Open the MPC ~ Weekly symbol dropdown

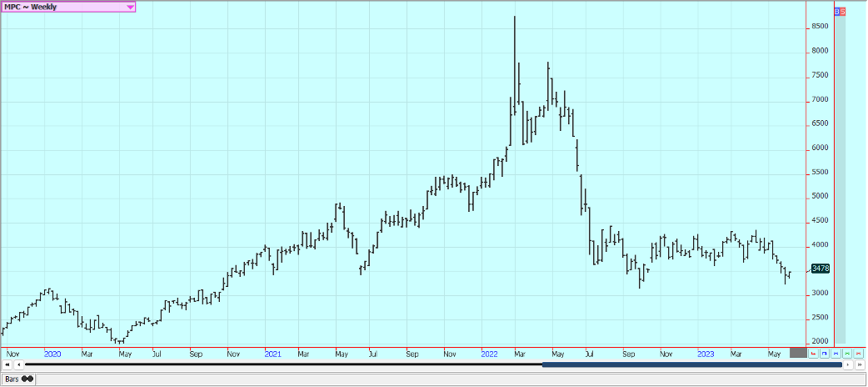68,8
